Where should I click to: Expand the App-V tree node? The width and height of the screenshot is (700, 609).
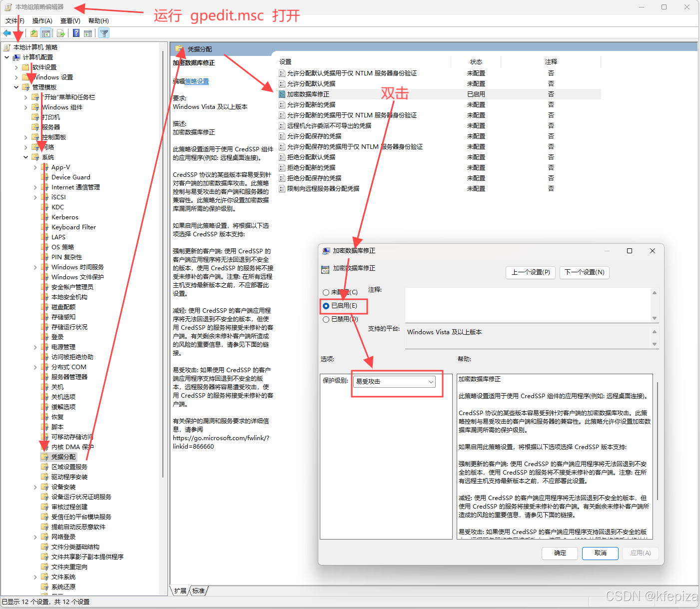[x=35, y=167]
